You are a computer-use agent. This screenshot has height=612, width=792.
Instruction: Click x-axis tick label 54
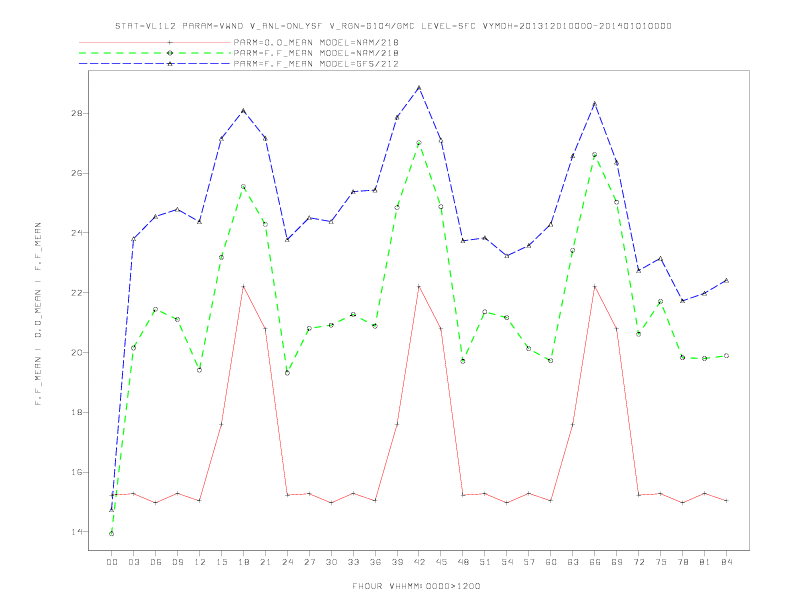[507, 562]
